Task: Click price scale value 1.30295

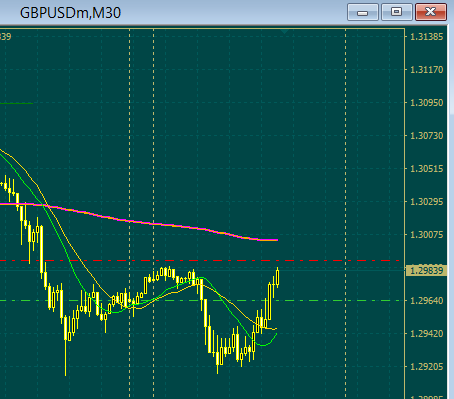Action: click(x=427, y=202)
